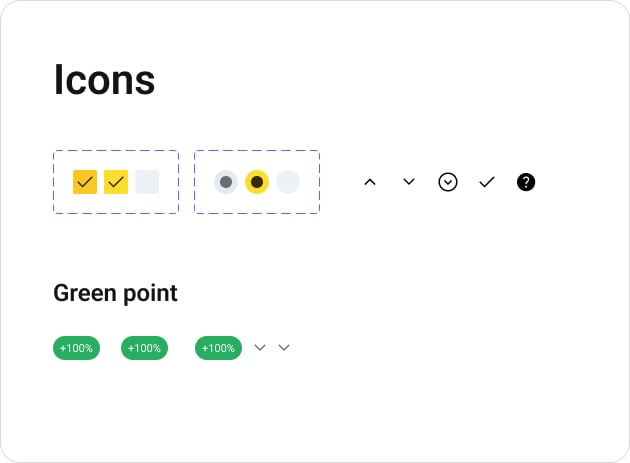Click the leftmost green +100% badge
Viewport: 630px width, 463px height.
tap(76, 348)
